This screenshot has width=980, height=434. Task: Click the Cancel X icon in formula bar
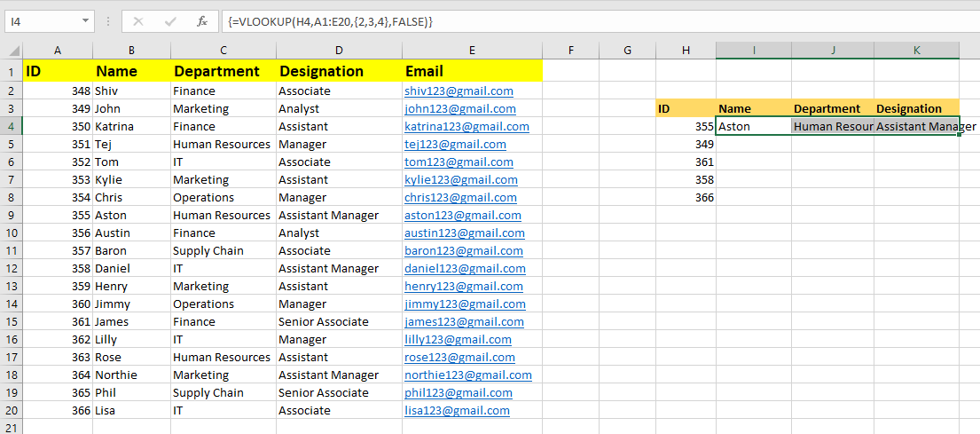(x=138, y=20)
